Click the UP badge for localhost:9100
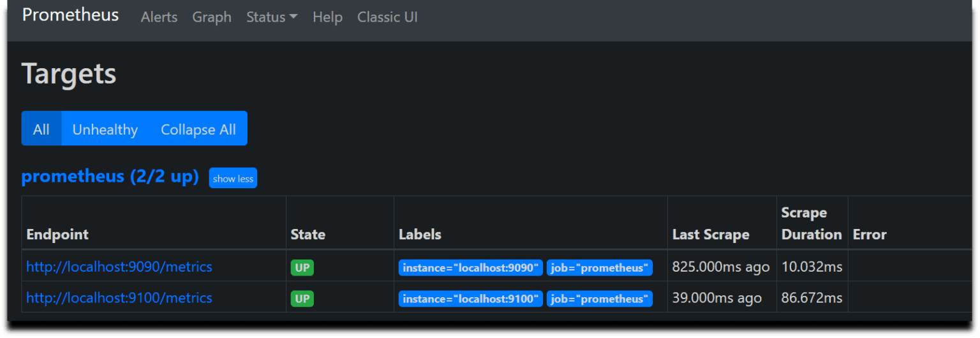Image resolution: width=980 pixels, height=338 pixels. [x=302, y=298]
